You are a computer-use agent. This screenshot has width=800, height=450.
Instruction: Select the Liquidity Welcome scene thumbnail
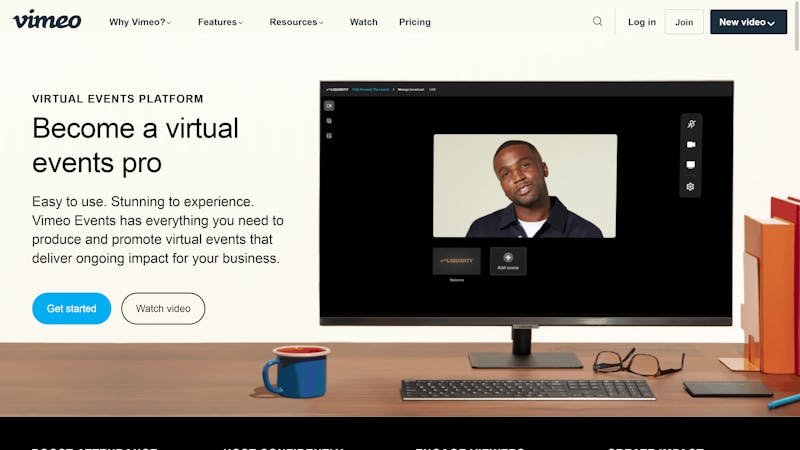tap(457, 261)
